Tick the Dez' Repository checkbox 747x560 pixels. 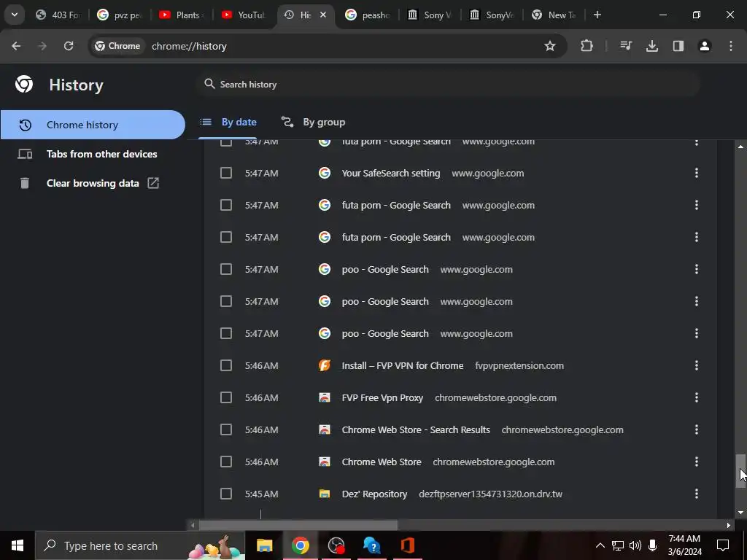point(226,494)
